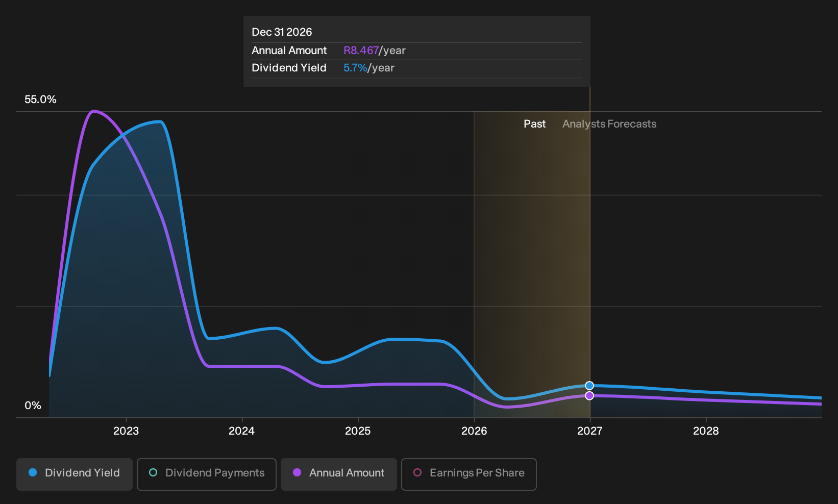Click the 2028 x-axis label
Viewport: 838px width, 504px height.
click(x=706, y=431)
